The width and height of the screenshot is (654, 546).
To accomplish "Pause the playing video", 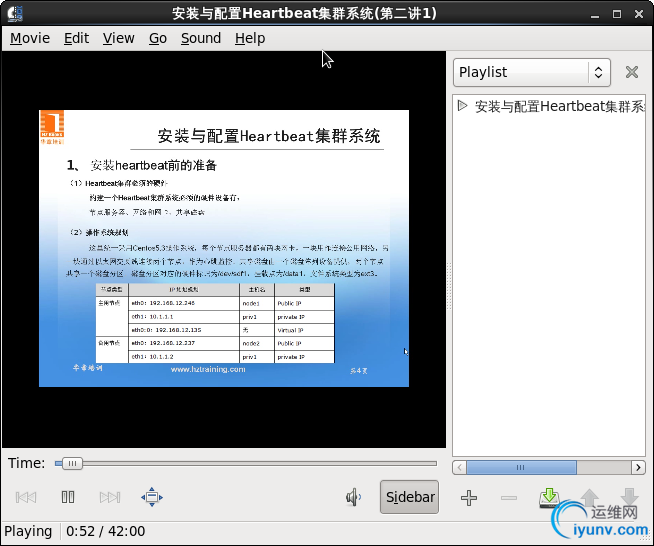I will coord(68,497).
